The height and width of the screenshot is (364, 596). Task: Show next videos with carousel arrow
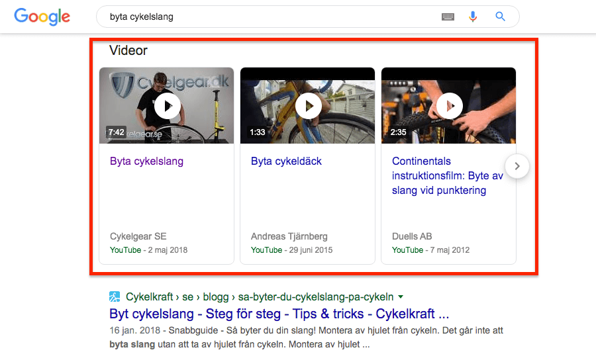coord(517,166)
